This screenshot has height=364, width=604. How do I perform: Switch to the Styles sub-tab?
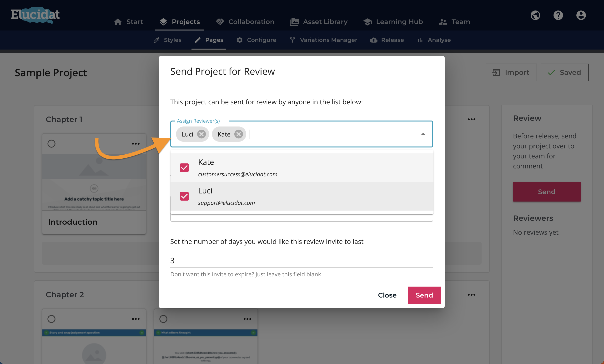point(167,40)
